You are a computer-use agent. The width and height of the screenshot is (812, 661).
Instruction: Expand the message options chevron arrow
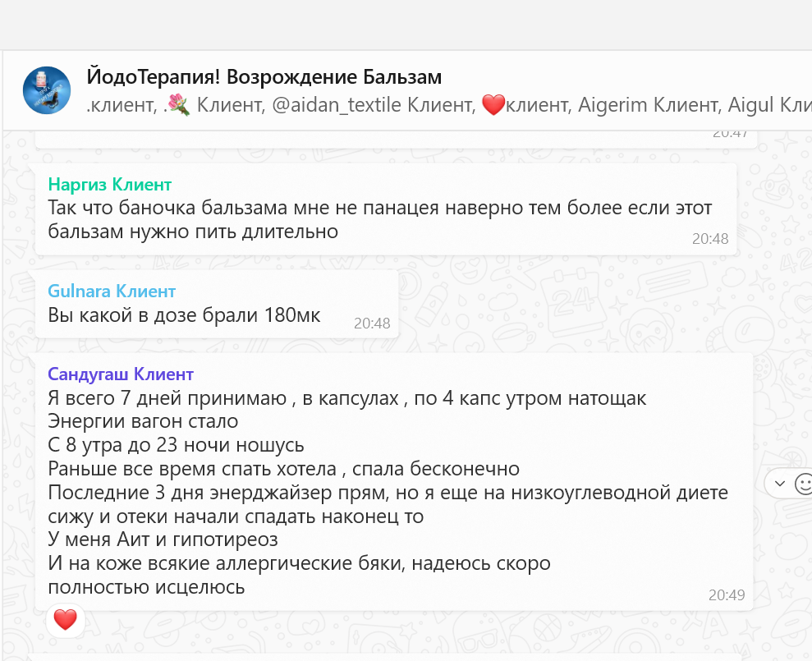click(780, 484)
